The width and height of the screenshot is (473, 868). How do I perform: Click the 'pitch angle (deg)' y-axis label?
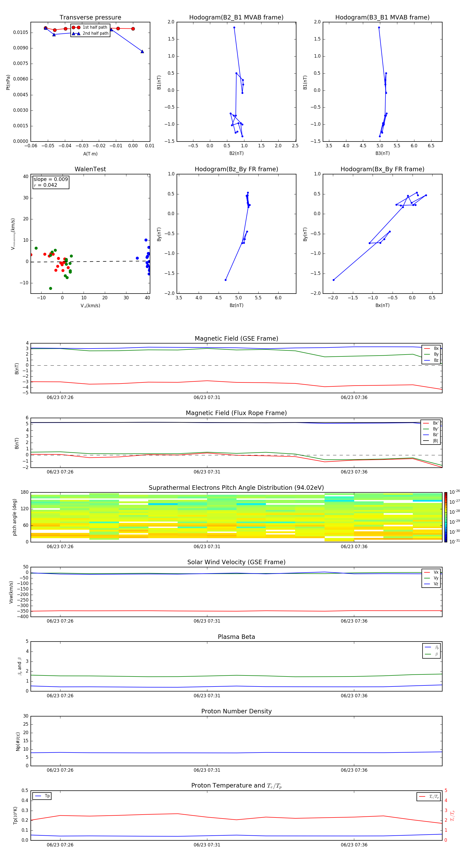[x=14, y=517]
